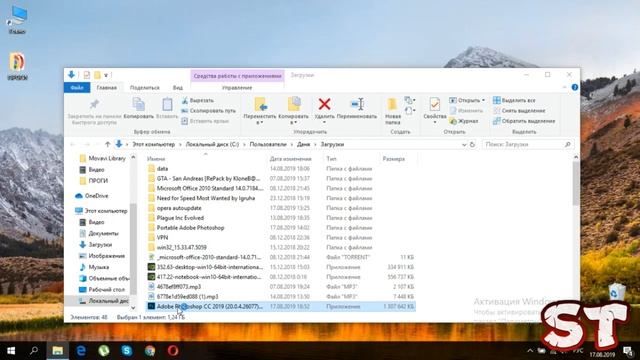This screenshot has height=360, width=640.
Task: Open the Move to (Переместить в) dropdown
Action: pyautogui.click(x=260, y=111)
